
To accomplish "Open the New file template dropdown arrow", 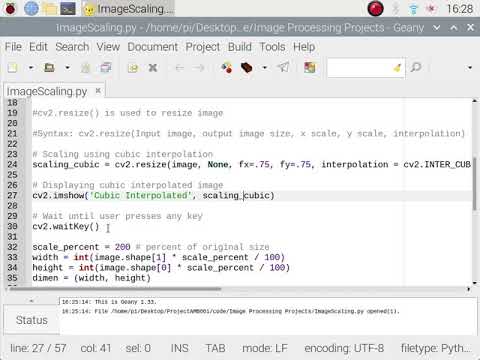I will [31, 68].
